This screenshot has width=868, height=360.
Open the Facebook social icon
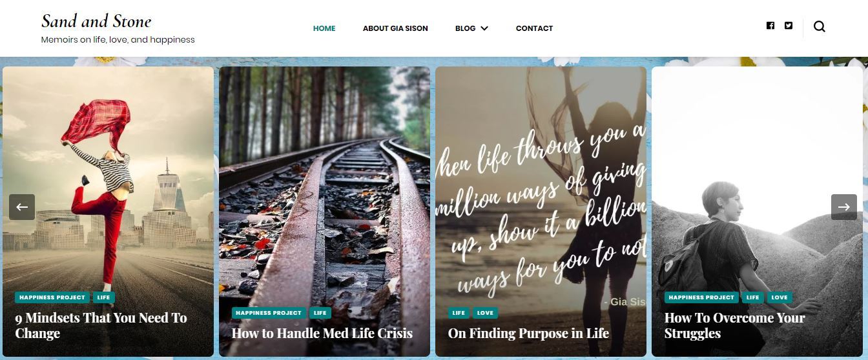770,26
